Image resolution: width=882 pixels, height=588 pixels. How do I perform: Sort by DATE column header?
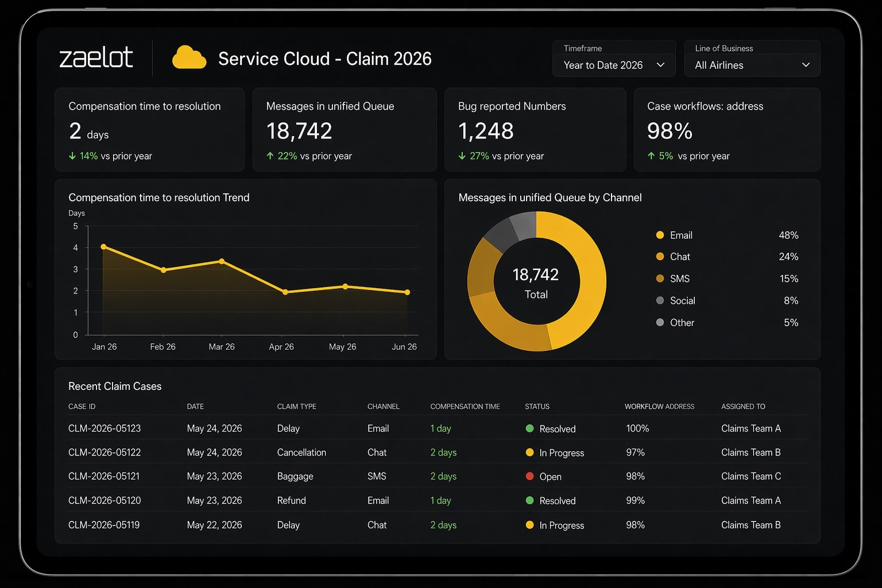pos(195,407)
